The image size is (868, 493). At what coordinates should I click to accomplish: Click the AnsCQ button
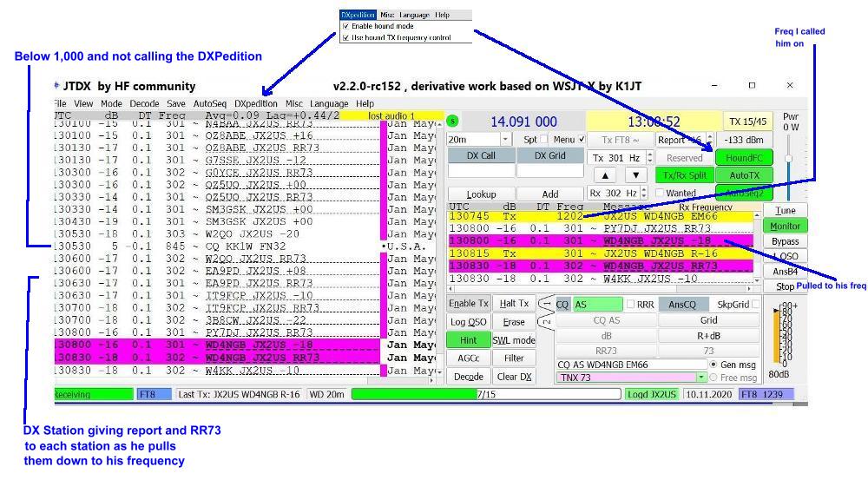click(x=682, y=305)
